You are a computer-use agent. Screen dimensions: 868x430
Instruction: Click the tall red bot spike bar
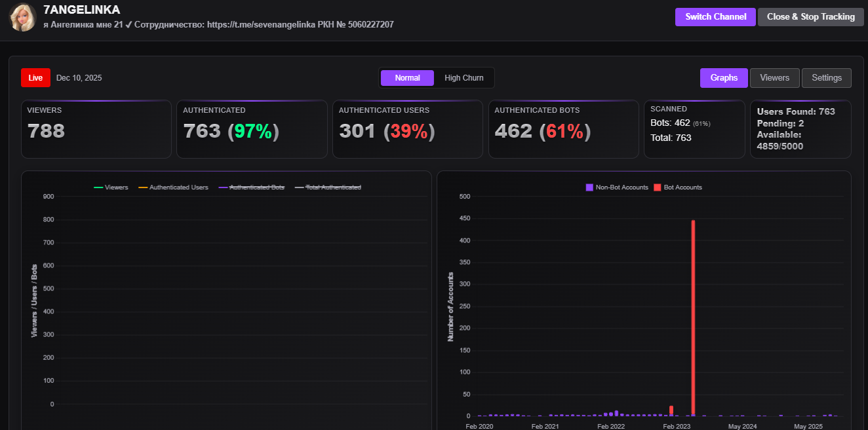pyautogui.click(x=693, y=318)
